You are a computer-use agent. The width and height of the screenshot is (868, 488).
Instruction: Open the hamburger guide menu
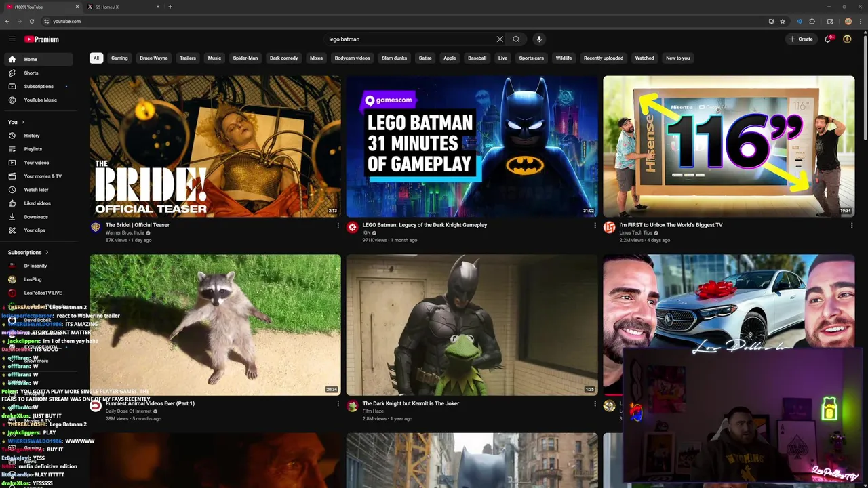pos(12,39)
